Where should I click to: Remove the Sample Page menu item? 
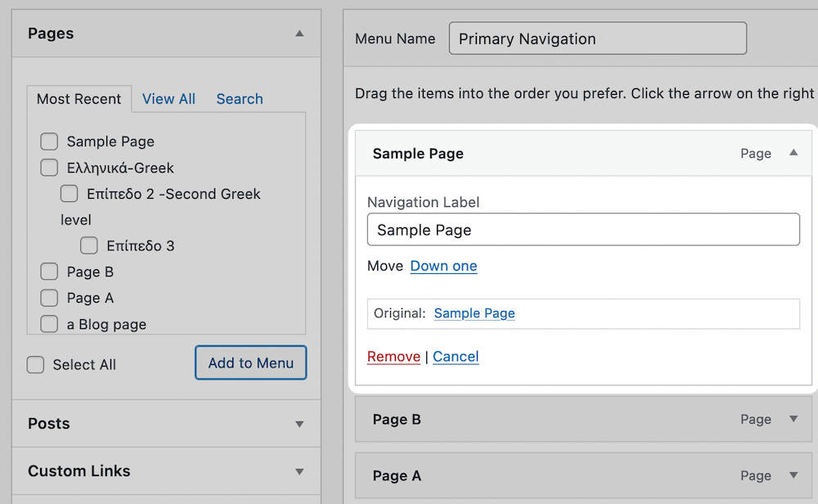[393, 357]
